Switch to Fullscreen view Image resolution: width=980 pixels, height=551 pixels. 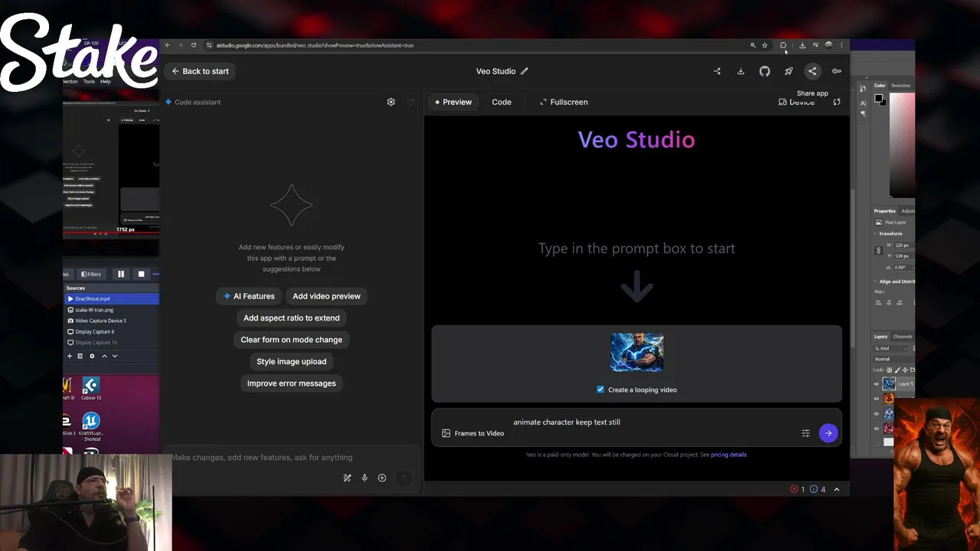[x=564, y=102]
